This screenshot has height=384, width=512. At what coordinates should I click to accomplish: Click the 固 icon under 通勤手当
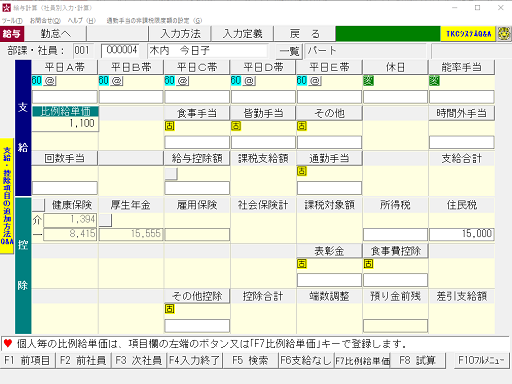(x=302, y=171)
